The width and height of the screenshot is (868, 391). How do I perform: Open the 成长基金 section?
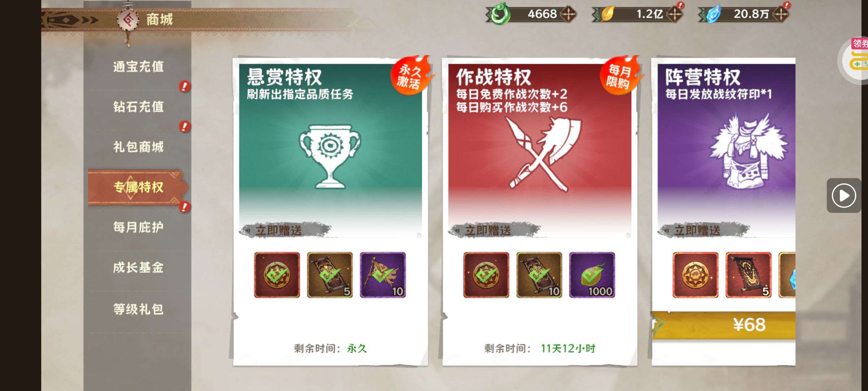pos(138,268)
